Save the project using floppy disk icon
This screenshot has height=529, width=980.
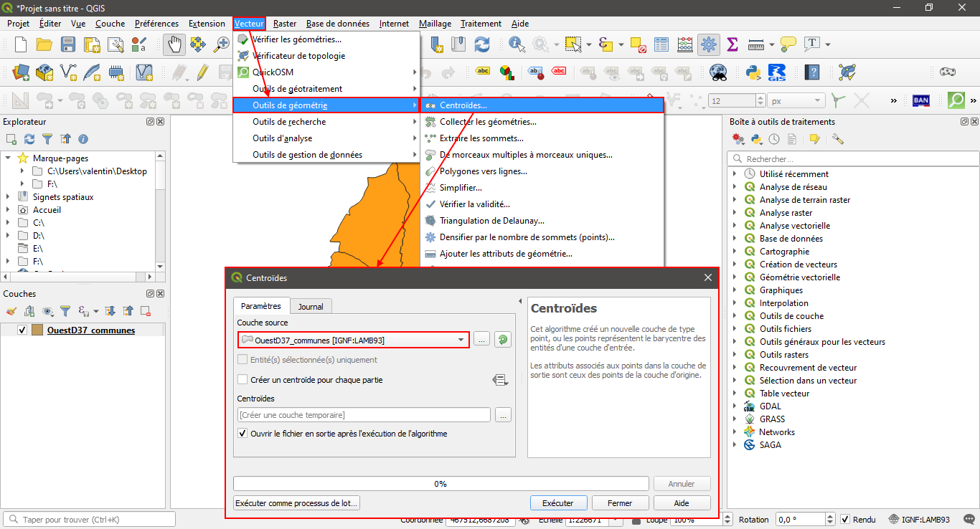68,44
